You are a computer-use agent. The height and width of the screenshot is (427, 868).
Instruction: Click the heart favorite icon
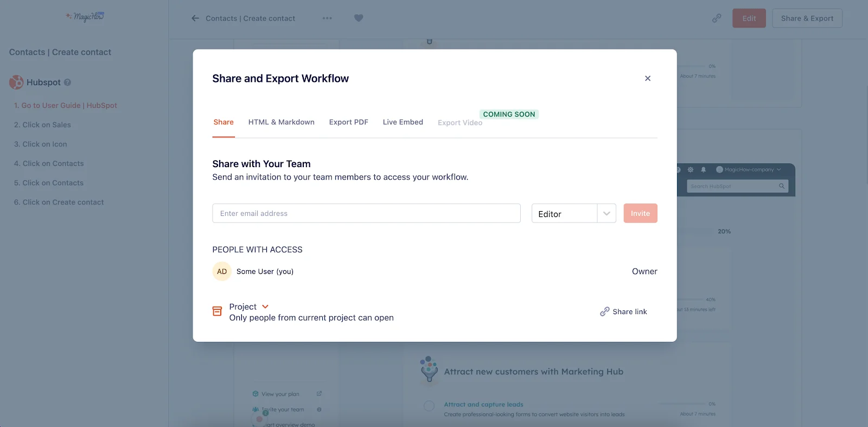tap(359, 18)
